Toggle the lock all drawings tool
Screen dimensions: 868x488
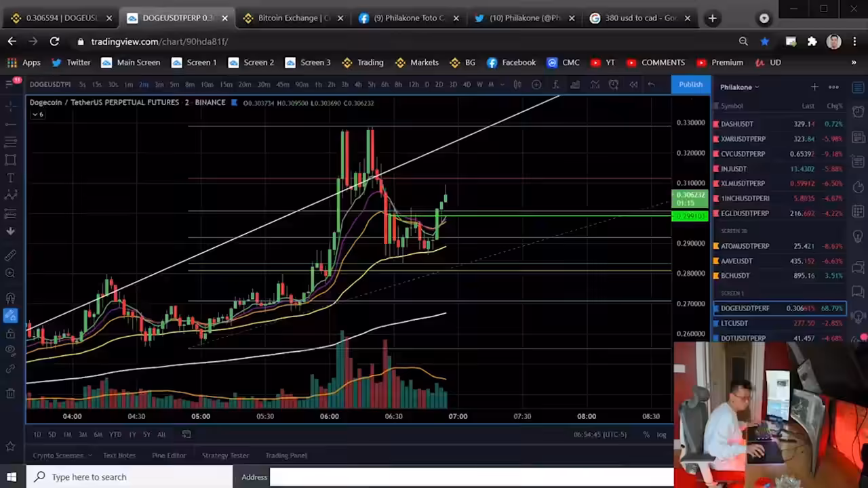tap(10, 333)
